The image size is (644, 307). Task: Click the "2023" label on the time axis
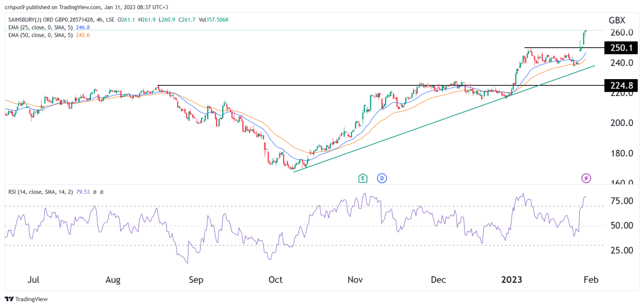point(512,279)
